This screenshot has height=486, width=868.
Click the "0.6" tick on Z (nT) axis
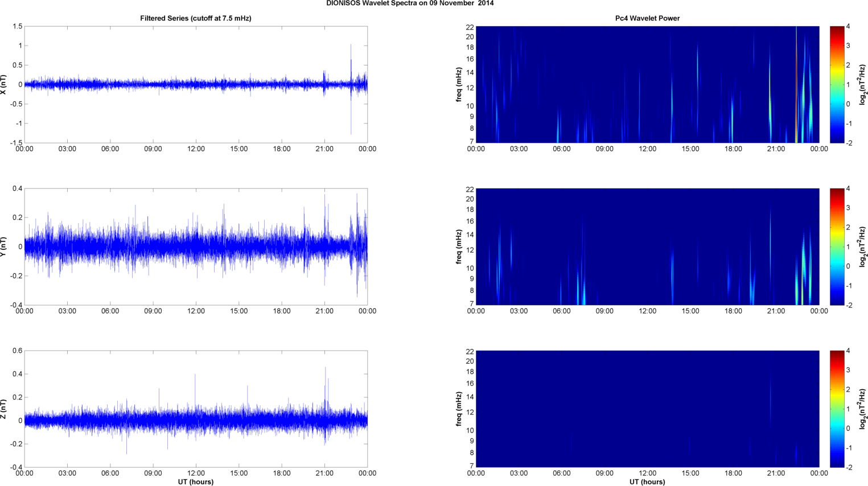tap(17, 351)
